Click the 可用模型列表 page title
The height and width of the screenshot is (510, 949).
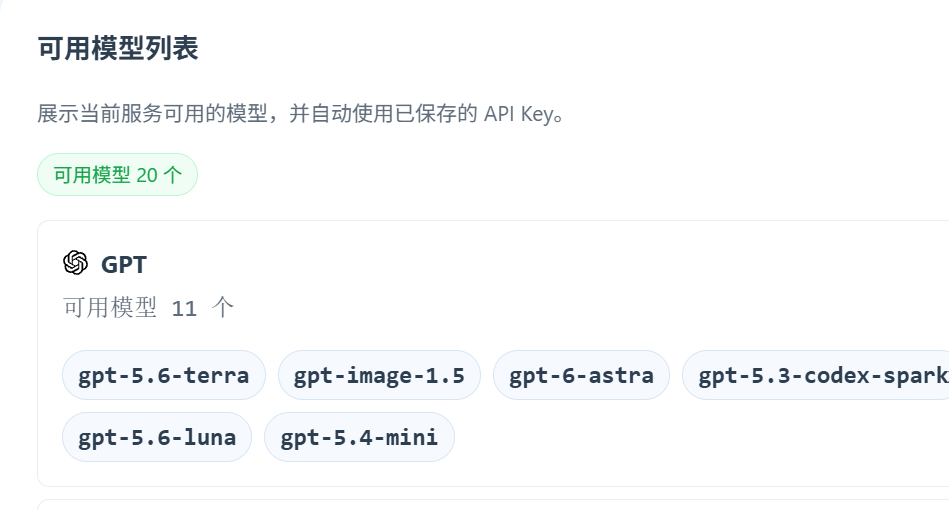point(118,48)
